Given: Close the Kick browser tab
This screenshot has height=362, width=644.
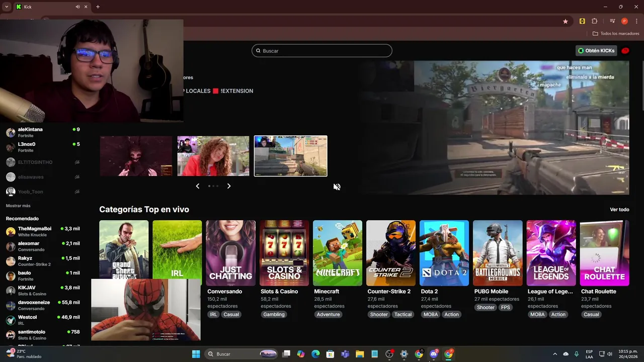Looking at the screenshot, I should tap(86, 7).
